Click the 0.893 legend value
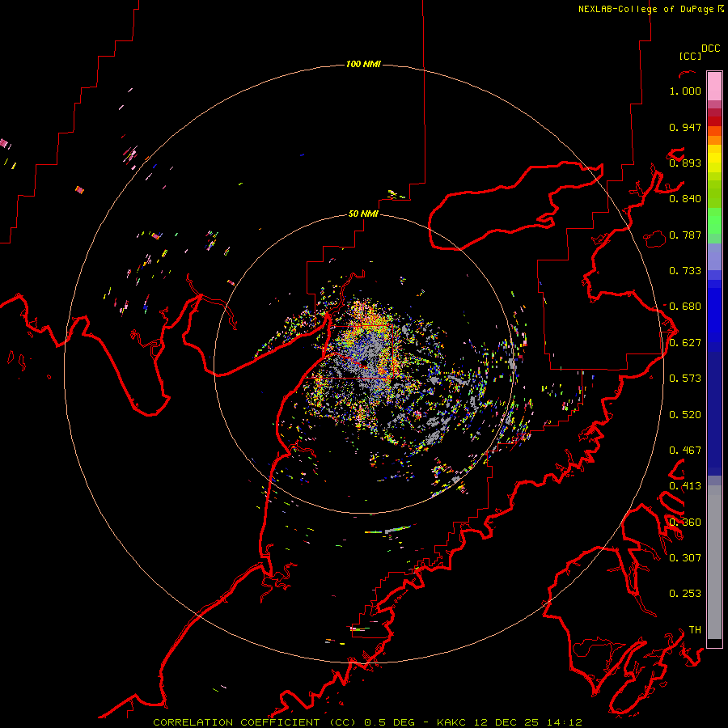Image resolution: width=728 pixels, height=728 pixels. point(685,163)
